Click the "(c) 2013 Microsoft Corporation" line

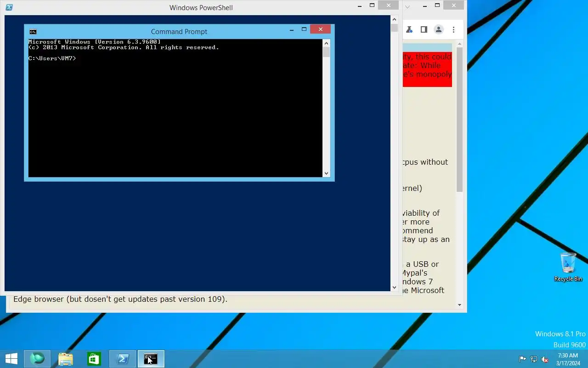coord(124,47)
